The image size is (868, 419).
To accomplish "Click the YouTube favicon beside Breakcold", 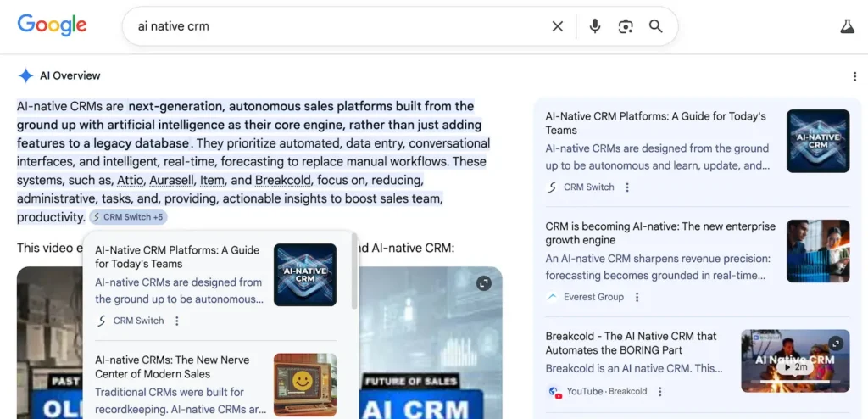I will 554,392.
